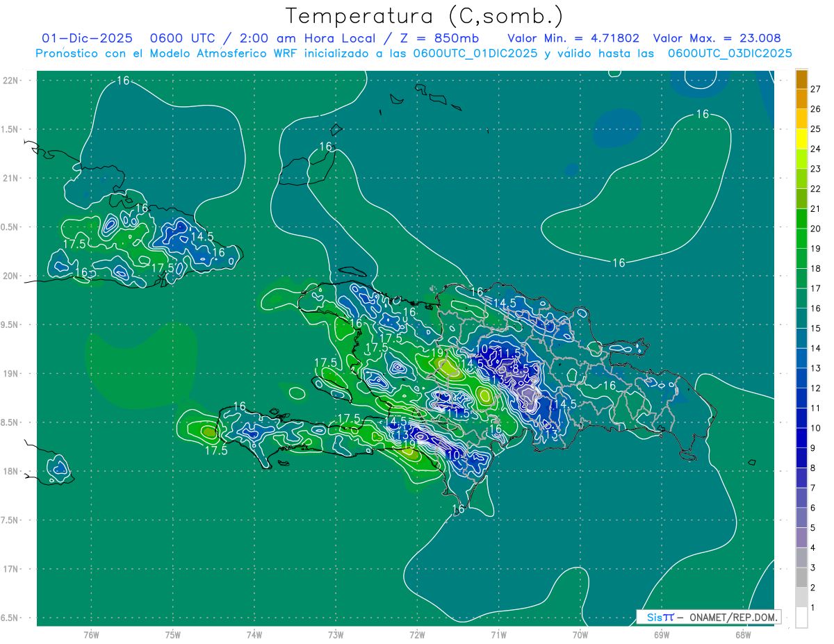Click the 22N latitude axis label
834x644 pixels.
[12, 81]
